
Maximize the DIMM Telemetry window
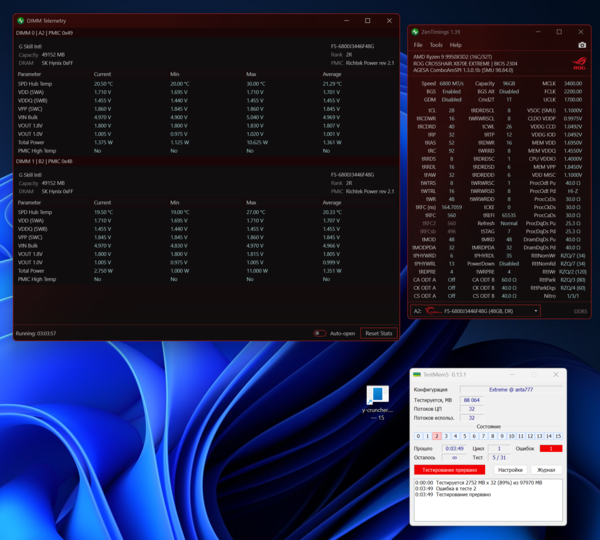(x=368, y=21)
